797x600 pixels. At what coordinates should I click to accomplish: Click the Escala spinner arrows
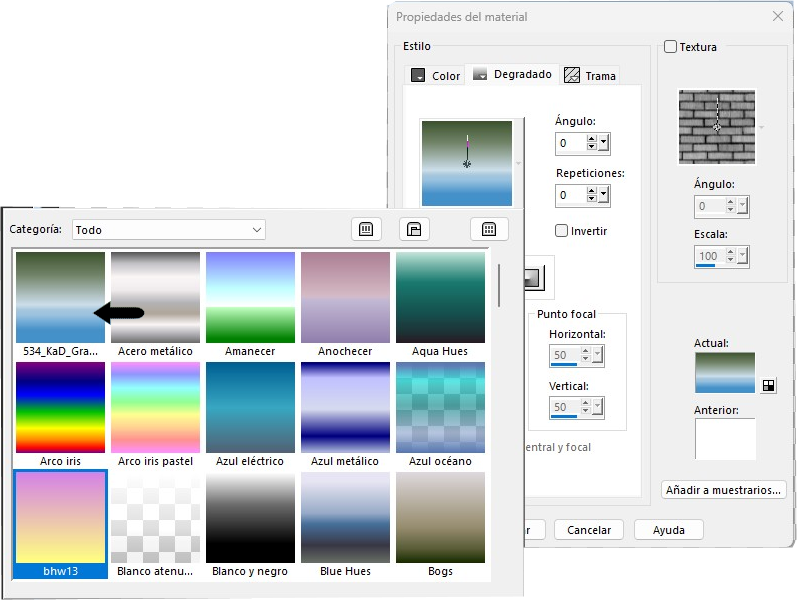coord(730,256)
